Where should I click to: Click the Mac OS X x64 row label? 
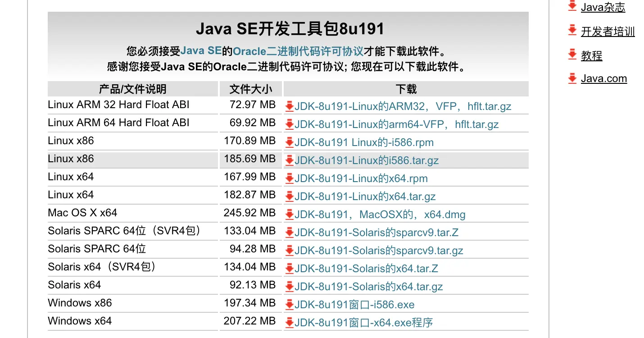[x=82, y=213]
